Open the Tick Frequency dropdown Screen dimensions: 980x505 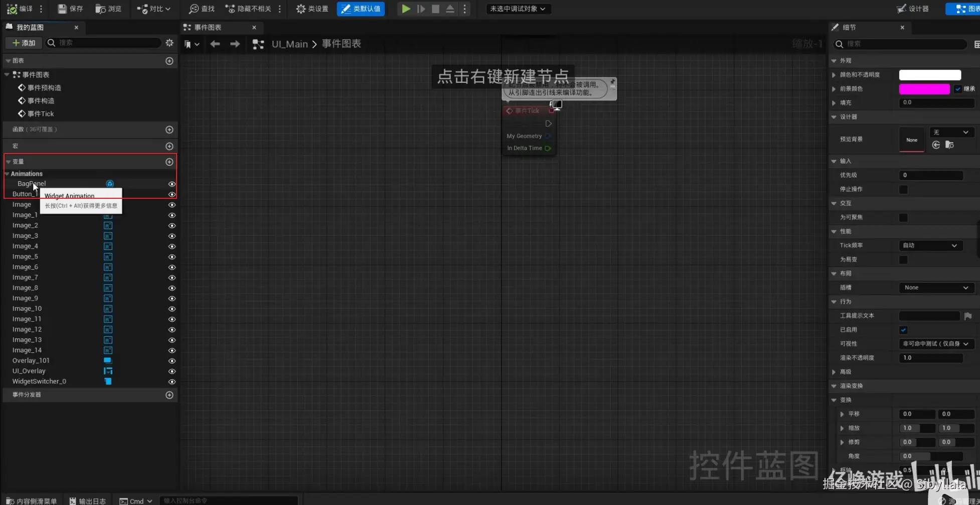[x=930, y=245]
